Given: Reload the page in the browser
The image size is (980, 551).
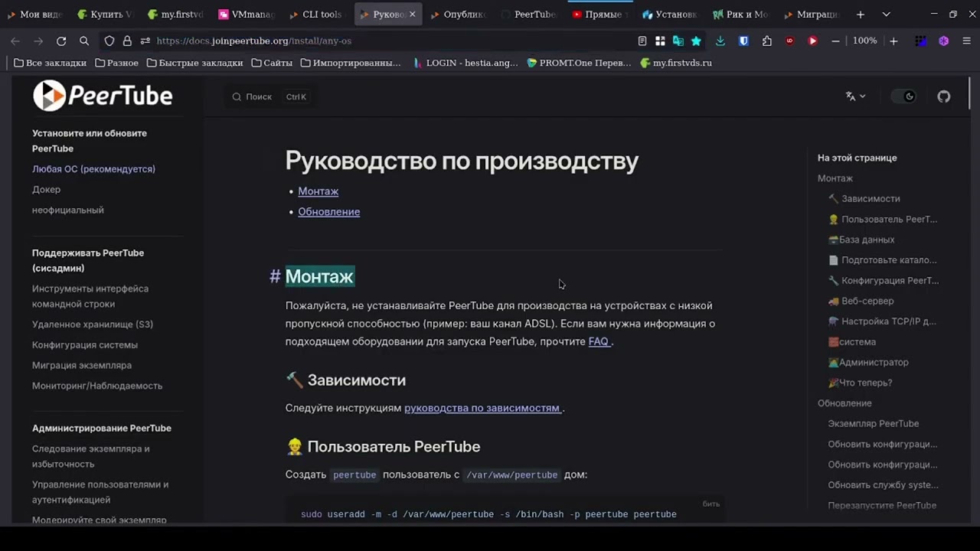Looking at the screenshot, I should (61, 41).
